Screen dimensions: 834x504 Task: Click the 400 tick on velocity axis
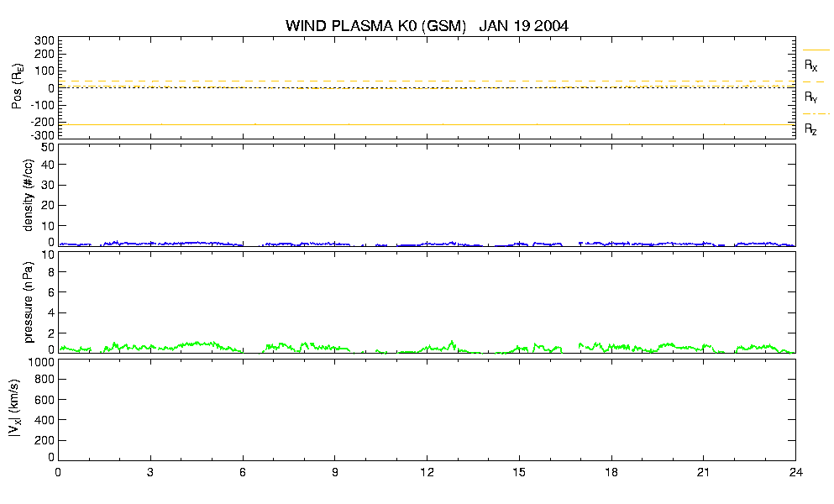tap(45, 420)
